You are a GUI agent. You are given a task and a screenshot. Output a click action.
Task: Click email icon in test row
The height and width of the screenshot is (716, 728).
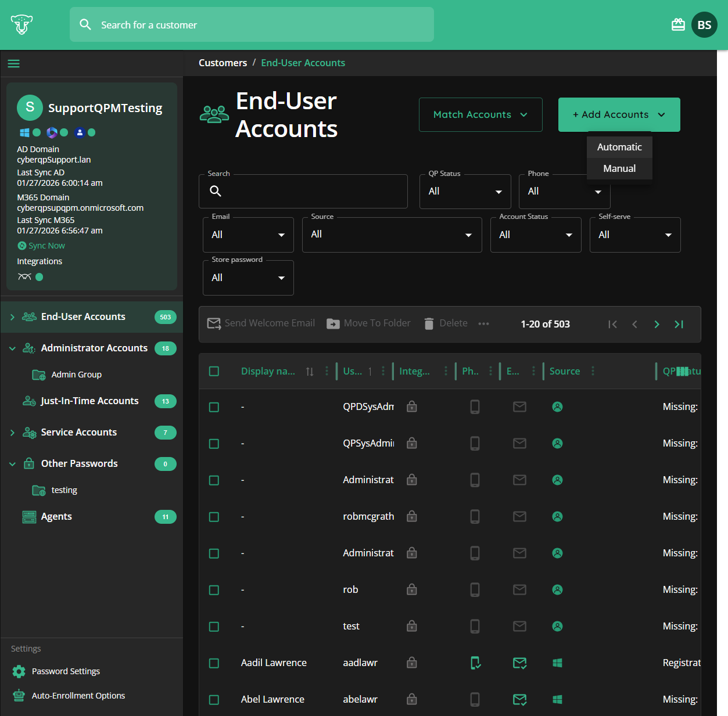coord(520,626)
